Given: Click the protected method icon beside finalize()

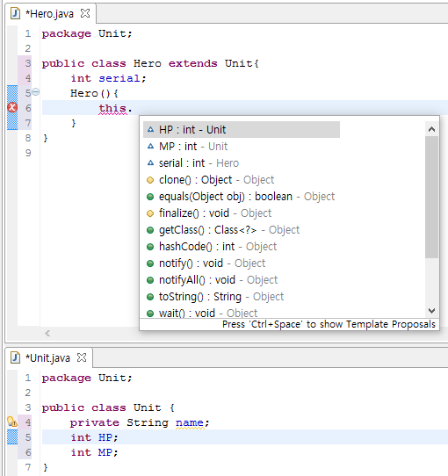Looking at the screenshot, I should (x=150, y=213).
